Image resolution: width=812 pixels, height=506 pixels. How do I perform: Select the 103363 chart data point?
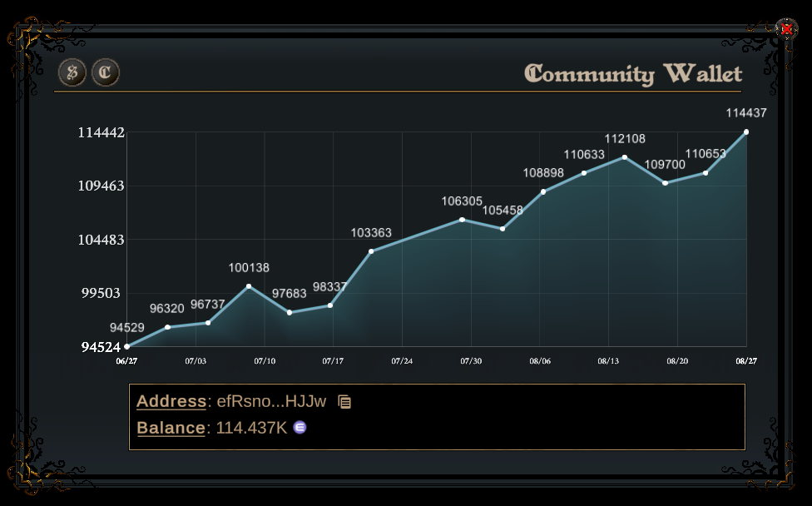point(371,251)
